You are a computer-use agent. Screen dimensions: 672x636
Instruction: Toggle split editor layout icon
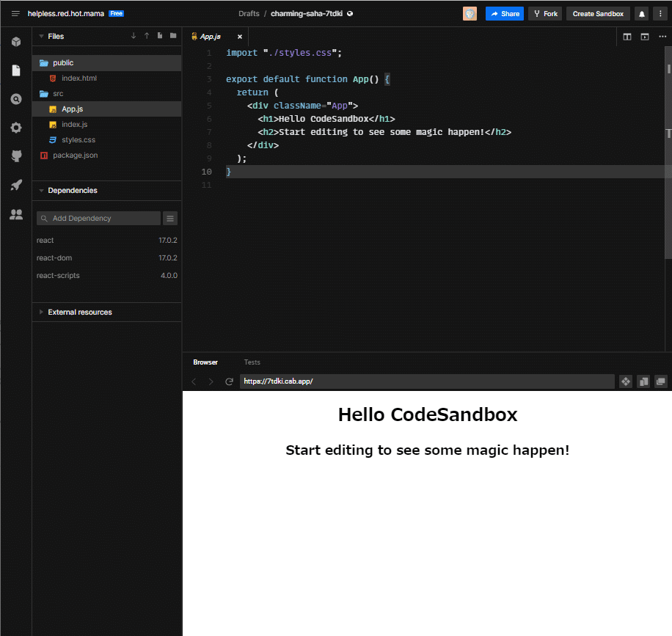(627, 37)
